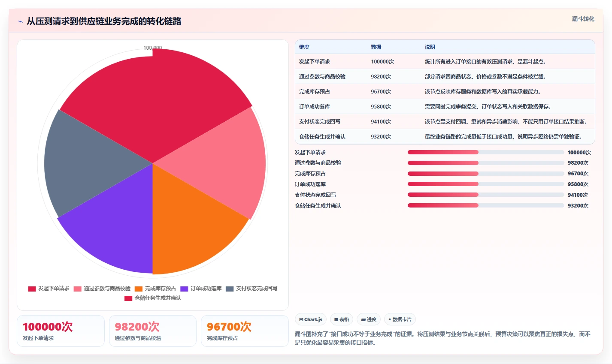Screen dimensions: 612x364
Task: Click the 93200次 value in the table
Action: pyautogui.click(x=381, y=137)
